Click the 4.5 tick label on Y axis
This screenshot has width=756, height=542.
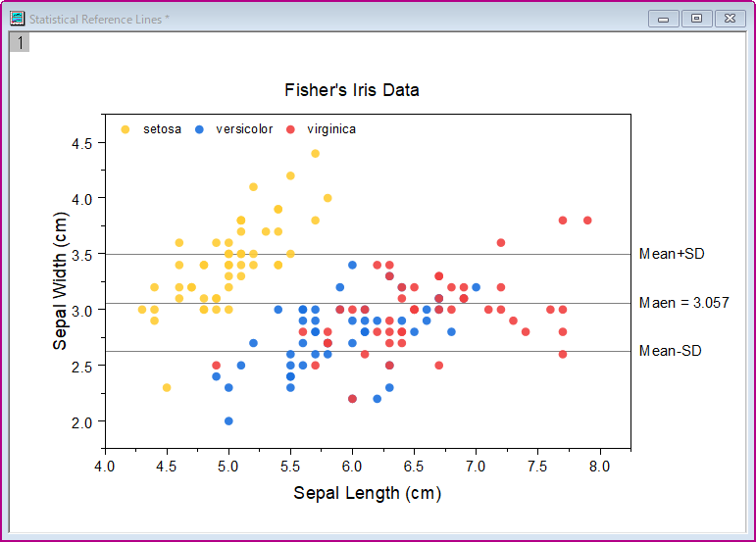point(82,143)
